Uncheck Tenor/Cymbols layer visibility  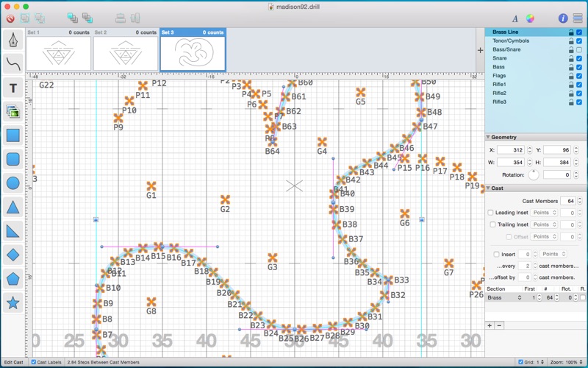click(x=579, y=41)
